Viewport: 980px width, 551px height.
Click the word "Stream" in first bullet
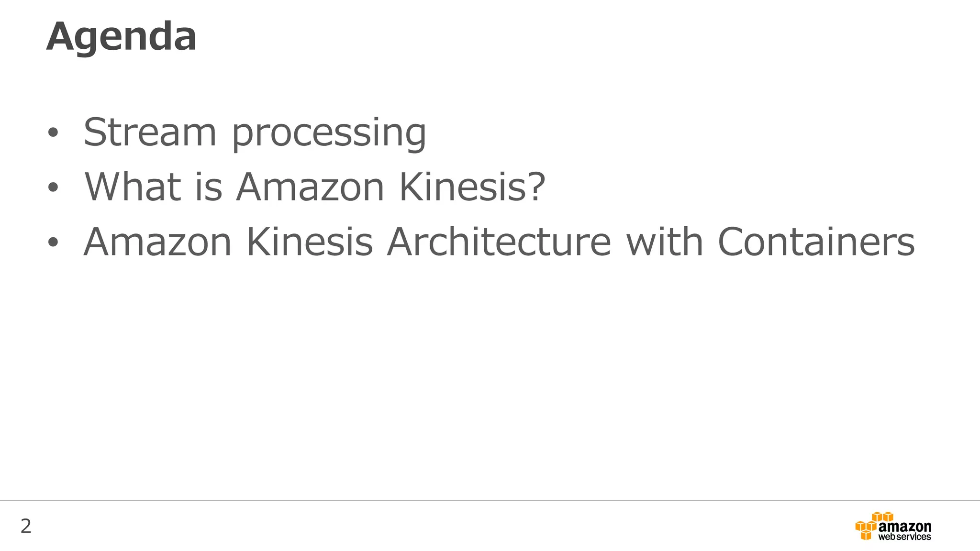click(x=150, y=132)
